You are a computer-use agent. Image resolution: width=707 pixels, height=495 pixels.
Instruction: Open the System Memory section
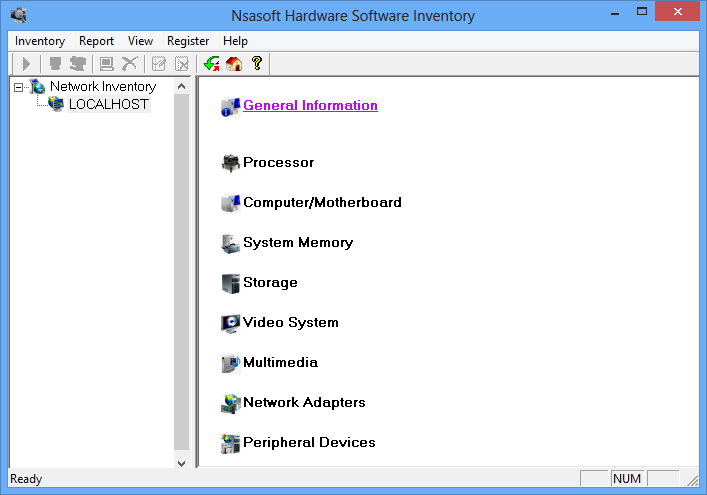298,243
